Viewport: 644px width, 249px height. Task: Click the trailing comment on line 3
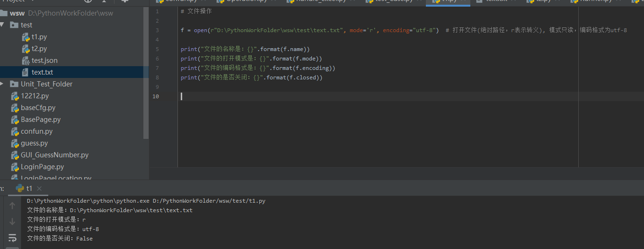click(537, 30)
